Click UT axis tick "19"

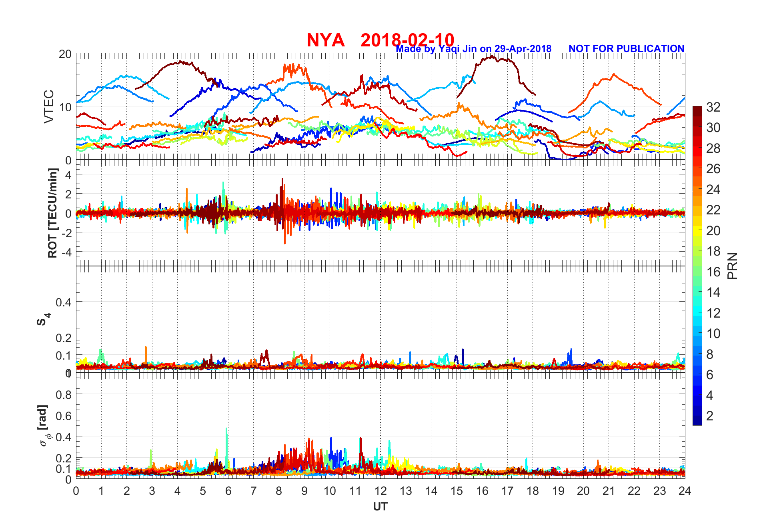(x=558, y=491)
